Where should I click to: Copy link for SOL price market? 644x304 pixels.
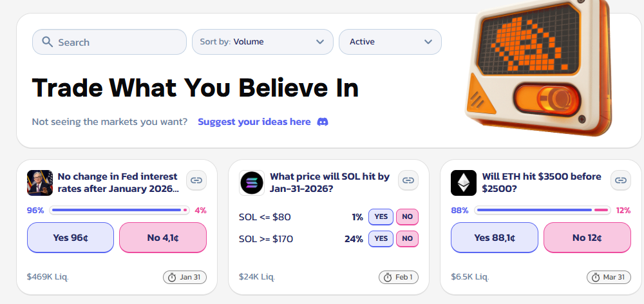[x=408, y=181]
